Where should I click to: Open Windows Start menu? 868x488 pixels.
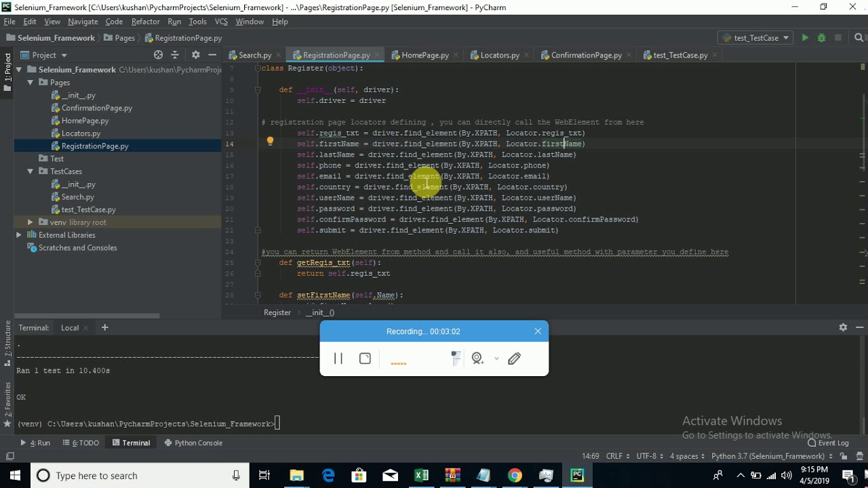(x=15, y=476)
